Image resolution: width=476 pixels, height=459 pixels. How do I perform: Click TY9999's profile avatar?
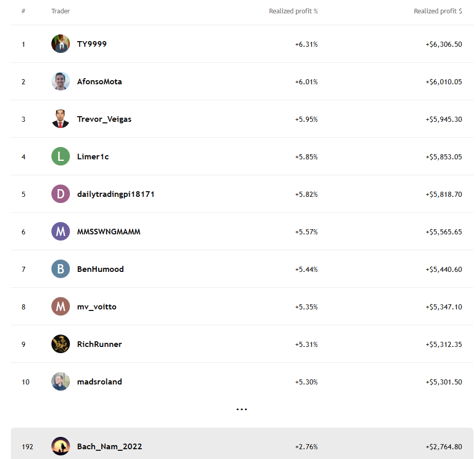[61, 44]
